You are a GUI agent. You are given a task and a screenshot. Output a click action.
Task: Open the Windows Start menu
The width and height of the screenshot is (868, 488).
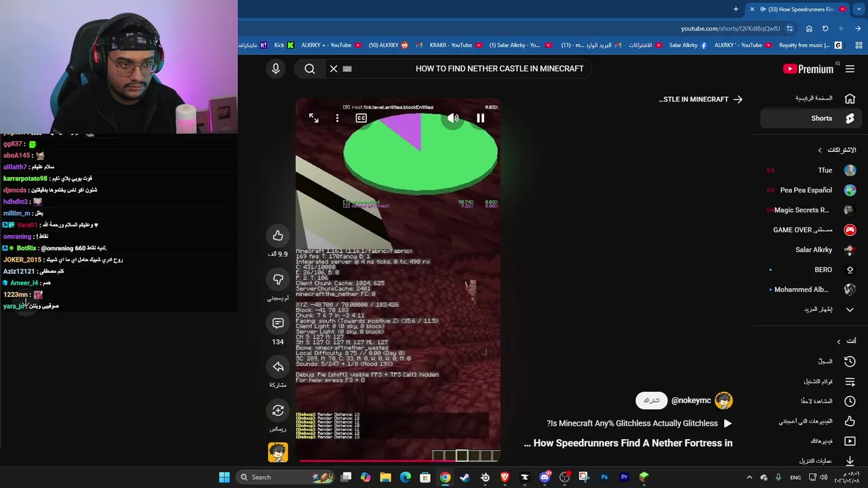(x=224, y=477)
